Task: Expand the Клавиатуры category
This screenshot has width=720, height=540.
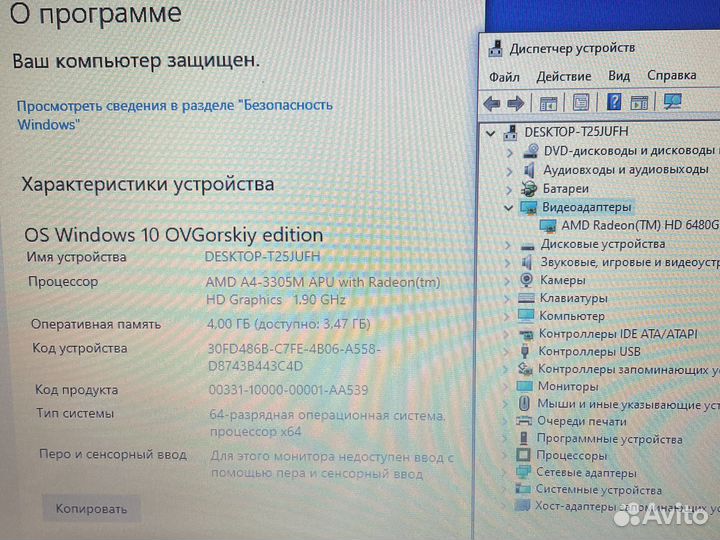Action: [x=506, y=299]
